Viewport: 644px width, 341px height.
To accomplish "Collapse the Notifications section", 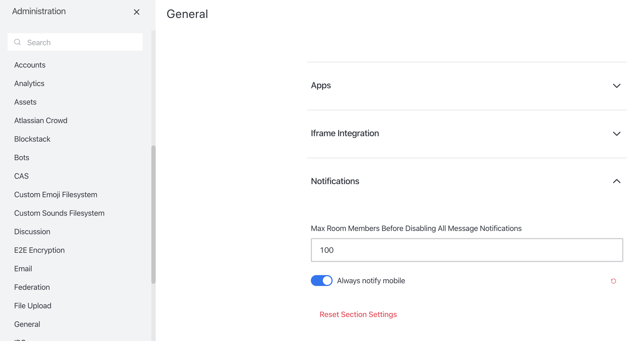I will 617,181.
